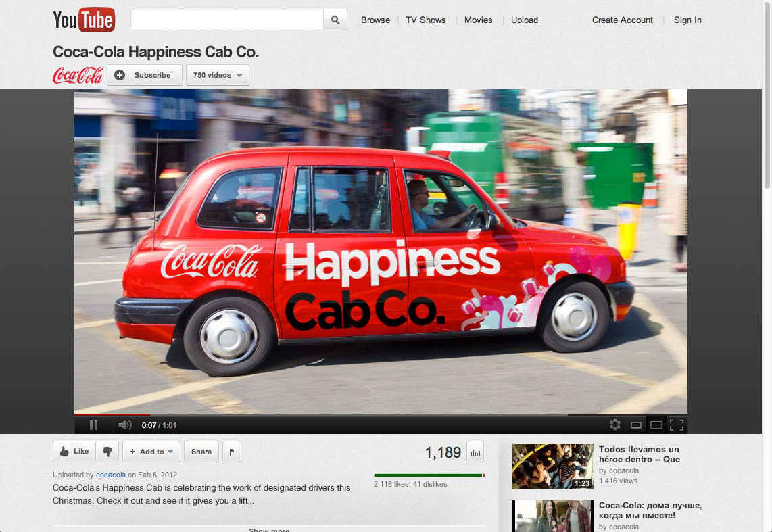Viewport: 772px width, 532px height.
Task: Mute the video volume
Action: (x=124, y=425)
